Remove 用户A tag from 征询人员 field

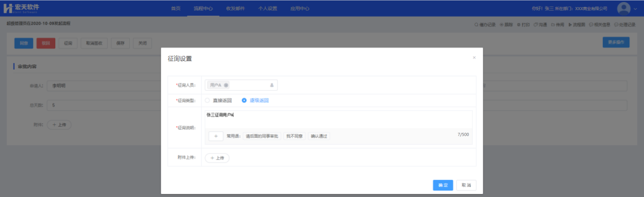[x=226, y=85]
